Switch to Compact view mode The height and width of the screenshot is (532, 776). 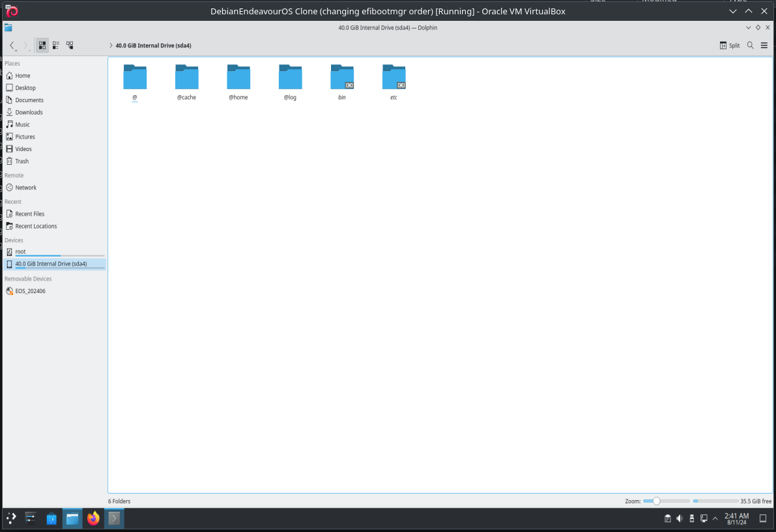(x=56, y=46)
